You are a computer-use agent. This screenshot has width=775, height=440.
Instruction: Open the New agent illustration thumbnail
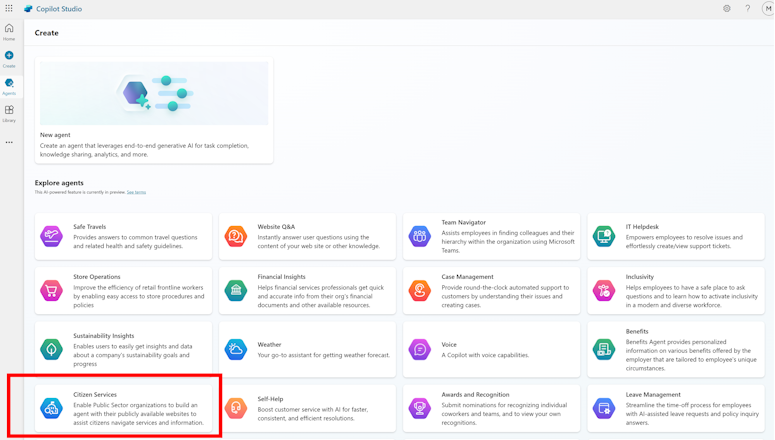point(154,93)
